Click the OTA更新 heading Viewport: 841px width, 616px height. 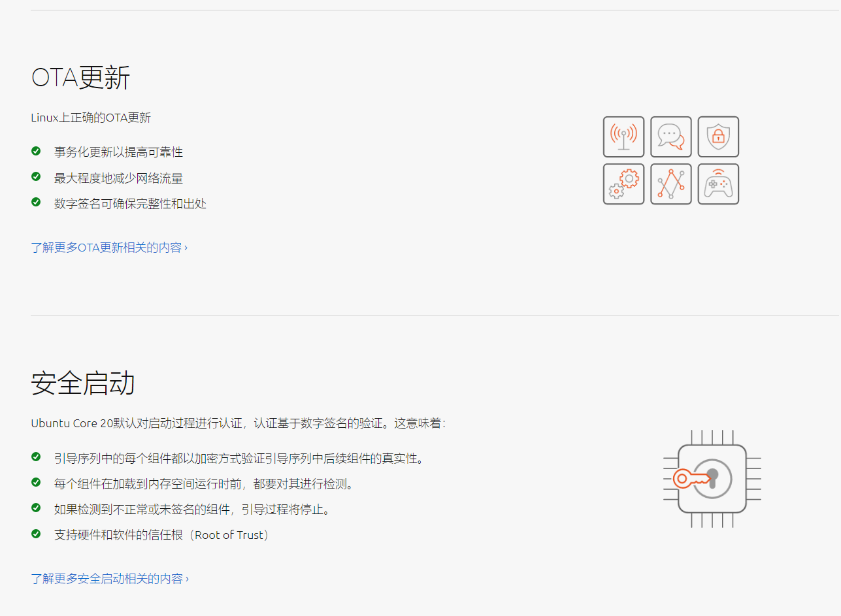pos(80,78)
